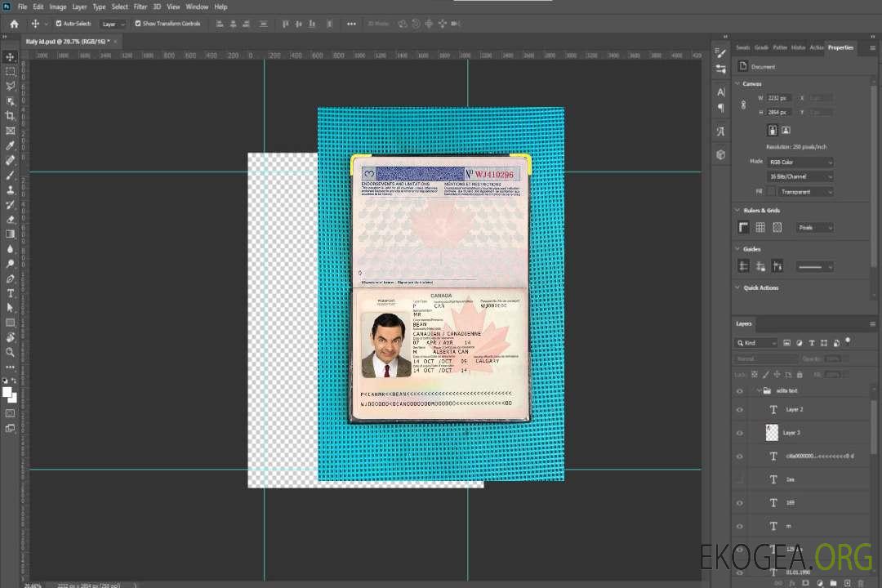The width and height of the screenshot is (882, 588).
Task: Select the Path Selection tool
Action: tap(10, 308)
